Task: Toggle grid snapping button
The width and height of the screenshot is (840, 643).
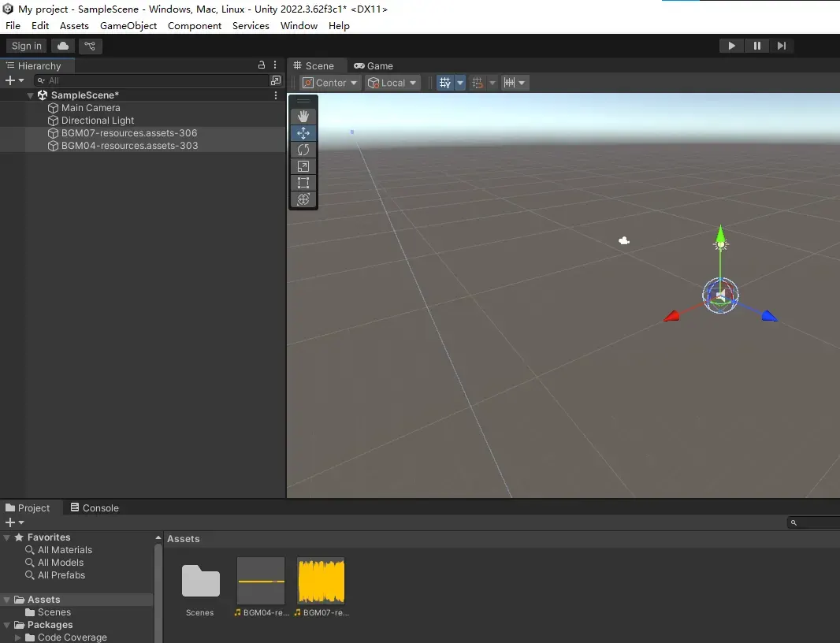Action: 478,83
